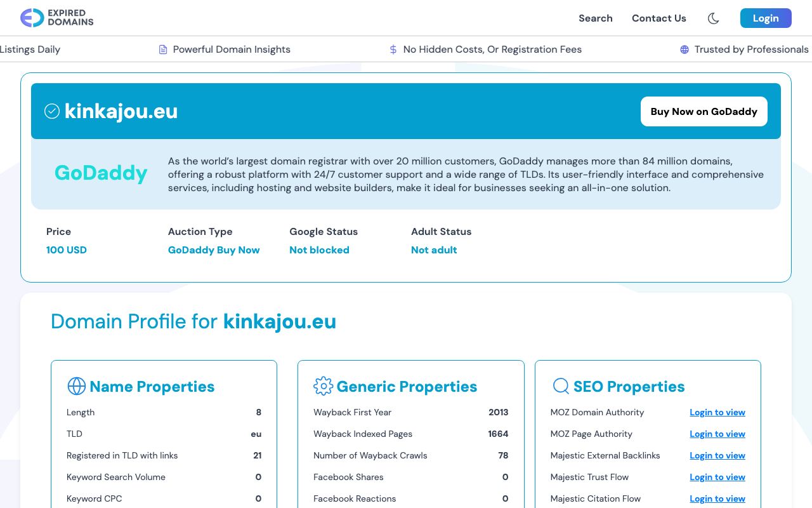Click the globe icon of Name Properties

tap(76, 386)
